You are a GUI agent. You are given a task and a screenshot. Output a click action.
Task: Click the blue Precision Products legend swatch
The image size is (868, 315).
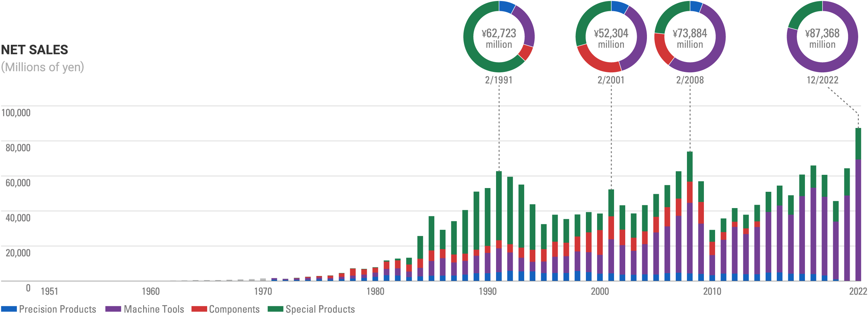tap(9, 309)
